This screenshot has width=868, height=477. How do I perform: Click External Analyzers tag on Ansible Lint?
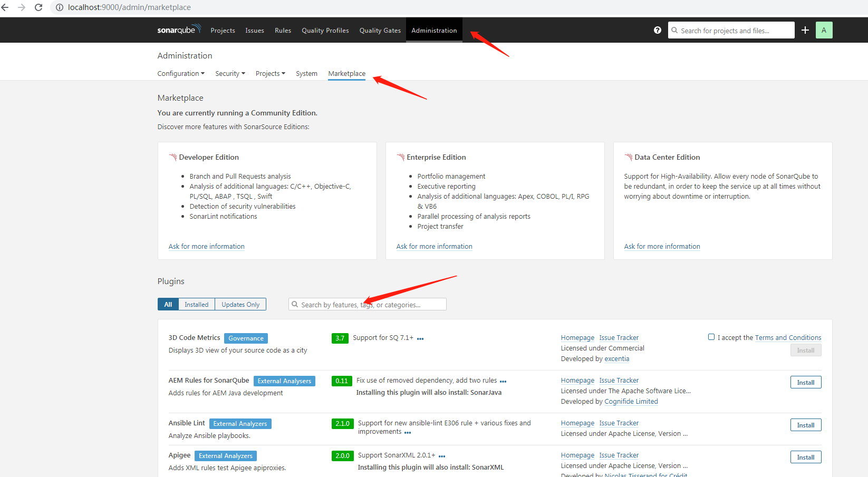point(240,424)
